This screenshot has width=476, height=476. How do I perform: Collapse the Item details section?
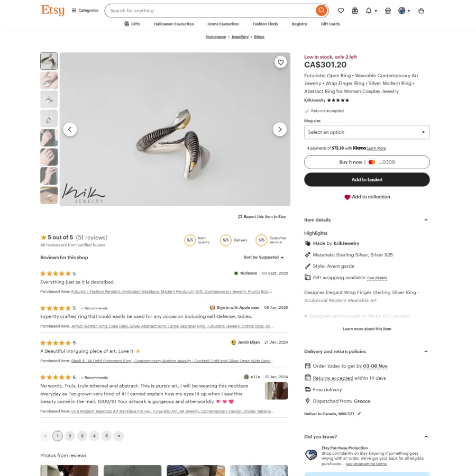tap(426, 220)
